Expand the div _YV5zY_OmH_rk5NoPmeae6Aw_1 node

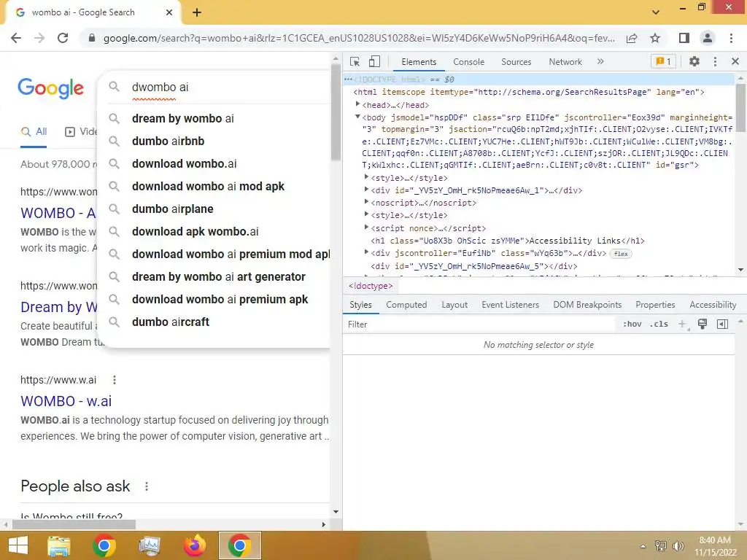366,190
